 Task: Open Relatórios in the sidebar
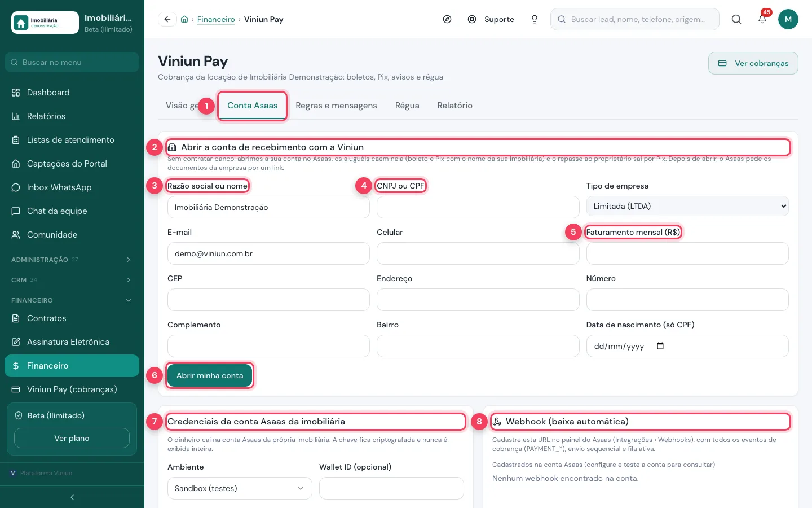72,116
